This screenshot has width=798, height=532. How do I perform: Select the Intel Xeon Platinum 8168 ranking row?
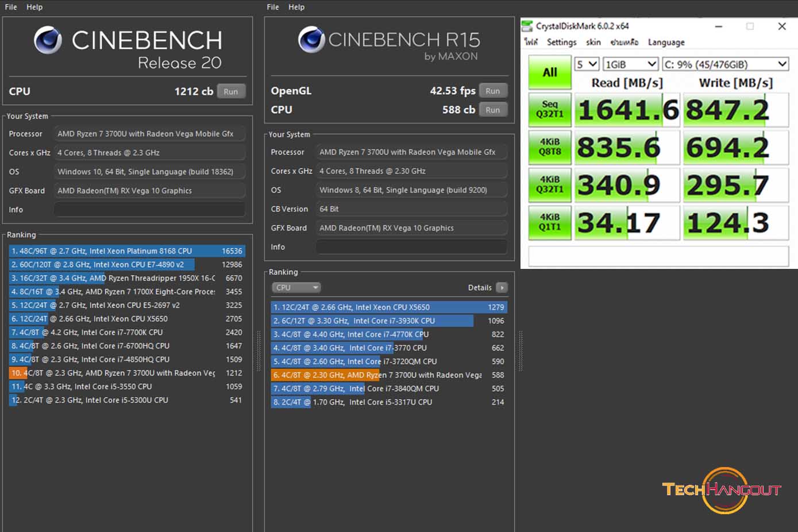[x=127, y=251]
